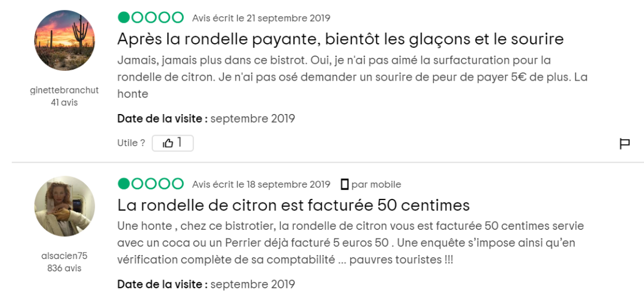Click the '836 avis' count under alsacien75
The width and height of the screenshot is (644, 300).
[64, 268]
